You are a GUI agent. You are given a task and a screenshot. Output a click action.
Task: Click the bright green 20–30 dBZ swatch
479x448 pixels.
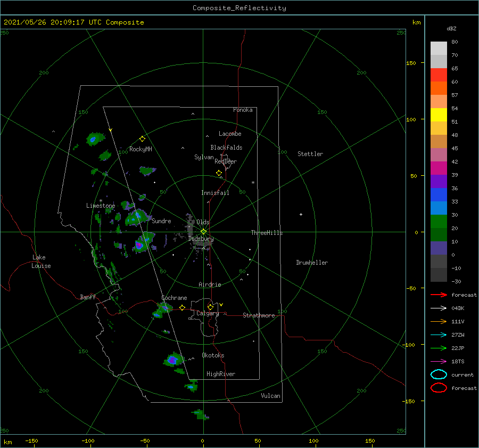(x=439, y=222)
